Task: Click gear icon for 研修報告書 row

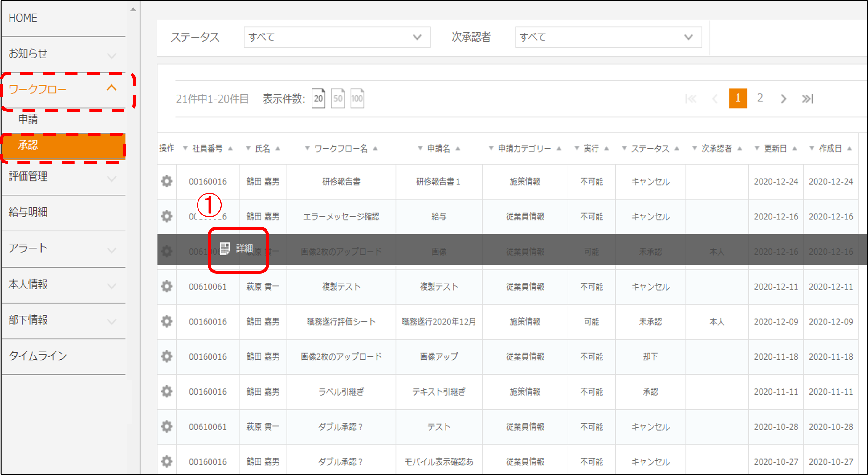Action: pyautogui.click(x=166, y=181)
